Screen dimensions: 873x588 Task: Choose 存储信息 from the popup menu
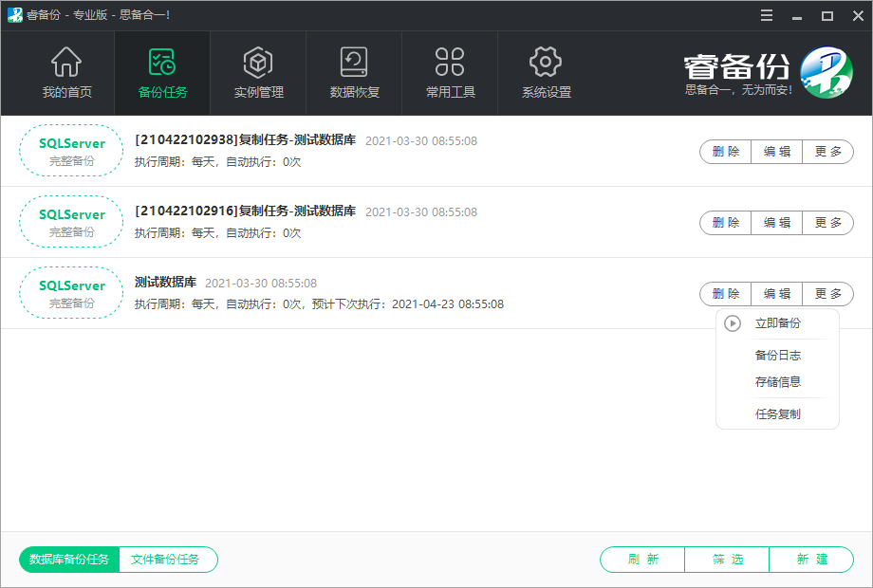777,382
